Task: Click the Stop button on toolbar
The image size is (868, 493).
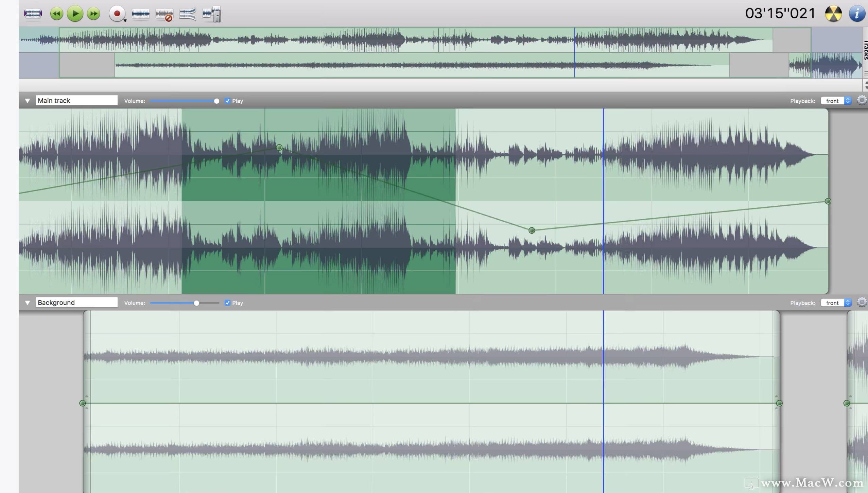Action: click(x=74, y=13)
